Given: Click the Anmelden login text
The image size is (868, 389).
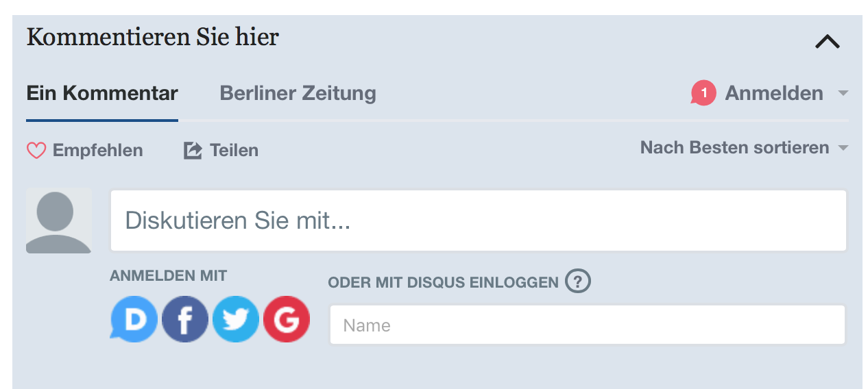Looking at the screenshot, I should click(774, 93).
